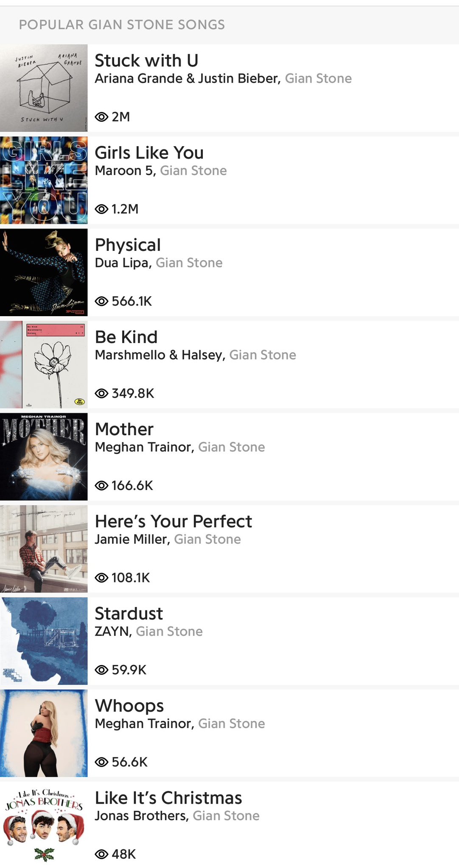Click the Stuck with U song title
The width and height of the screenshot is (459, 868).
click(x=146, y=61)
